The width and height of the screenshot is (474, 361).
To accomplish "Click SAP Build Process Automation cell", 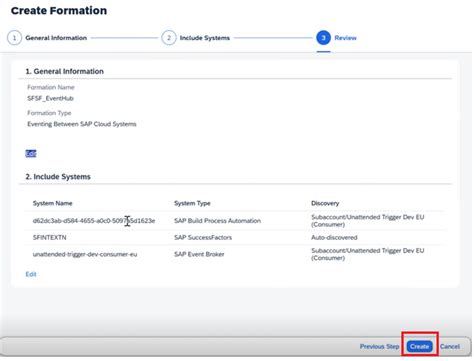I will [x=217, y=221].
